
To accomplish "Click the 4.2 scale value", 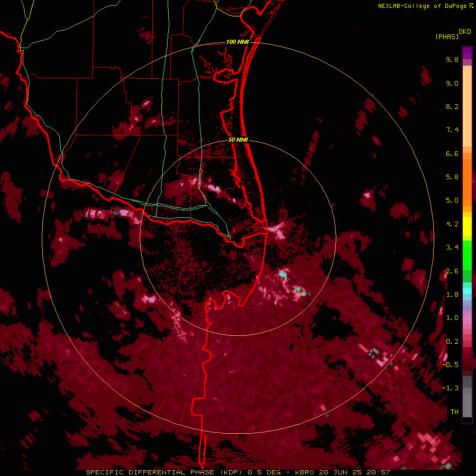I will [x=452, y=224].
